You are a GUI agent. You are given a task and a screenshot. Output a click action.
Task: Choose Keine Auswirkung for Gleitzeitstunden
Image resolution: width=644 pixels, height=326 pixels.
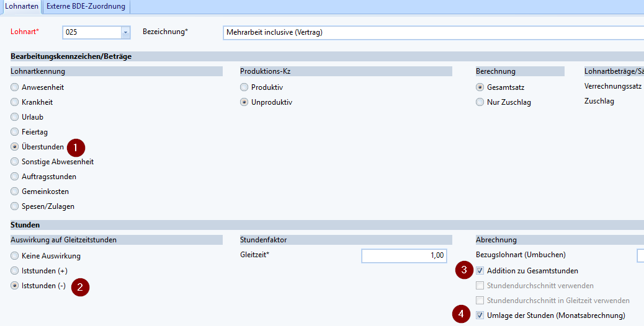click(x=15, y=256)
